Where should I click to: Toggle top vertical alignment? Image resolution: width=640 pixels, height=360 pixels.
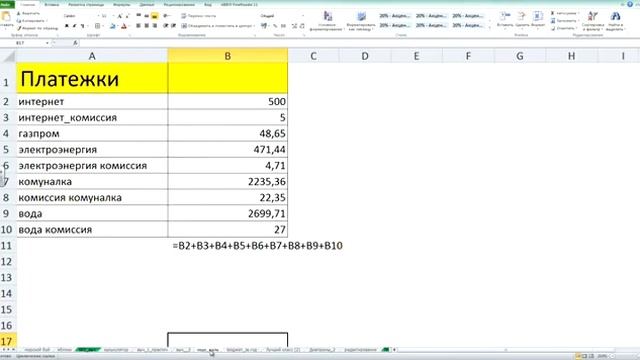(138, 16)
